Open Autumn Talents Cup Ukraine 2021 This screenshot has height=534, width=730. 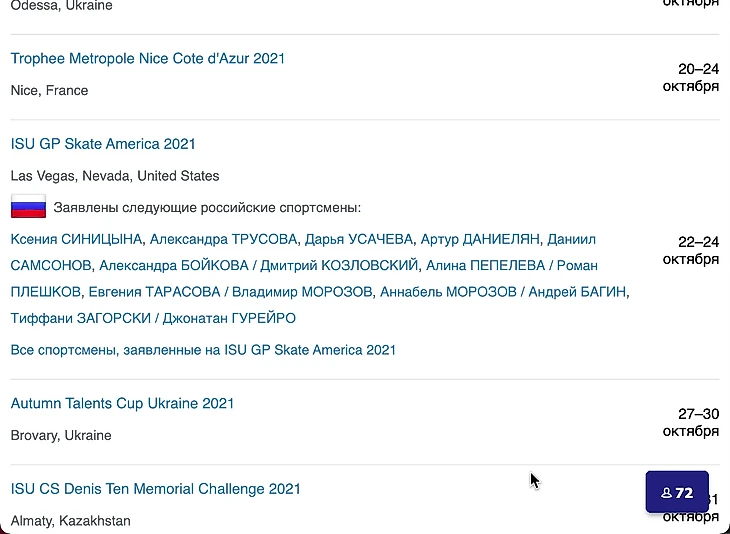point(122,403)
